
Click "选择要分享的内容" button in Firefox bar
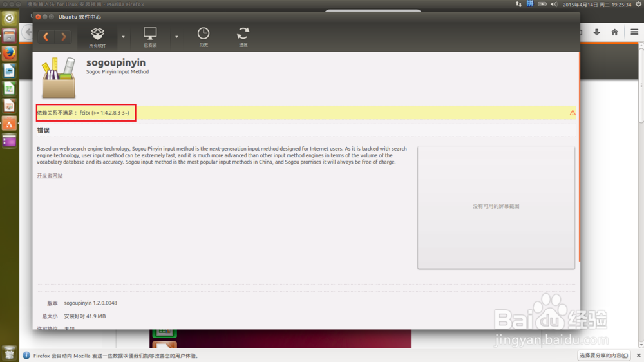[x=604, y=356]
